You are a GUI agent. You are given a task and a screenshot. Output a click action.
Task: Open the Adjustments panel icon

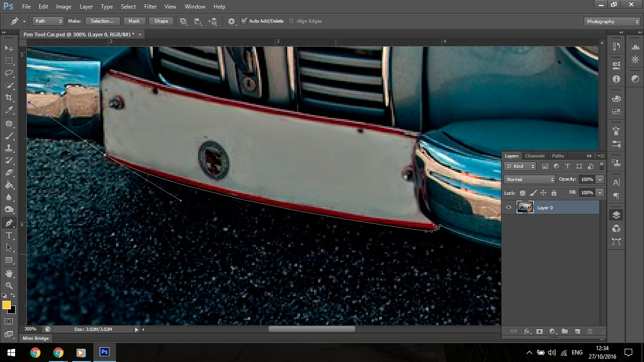(635, 79)
